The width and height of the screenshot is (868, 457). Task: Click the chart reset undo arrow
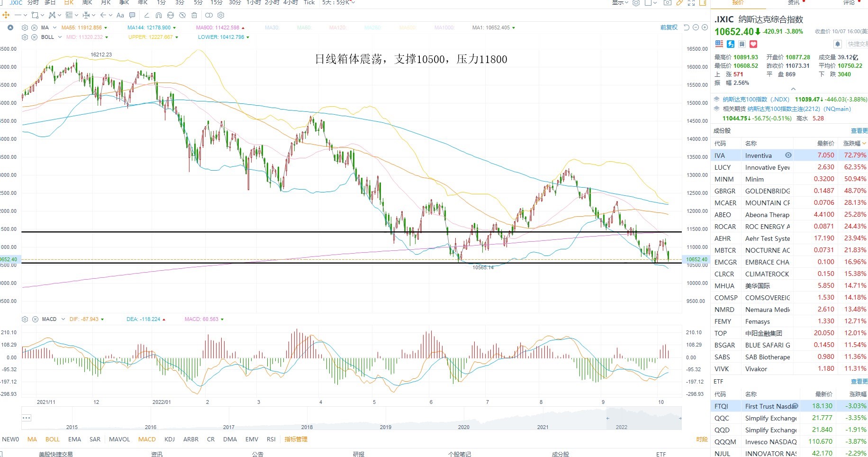click(686, 27)
